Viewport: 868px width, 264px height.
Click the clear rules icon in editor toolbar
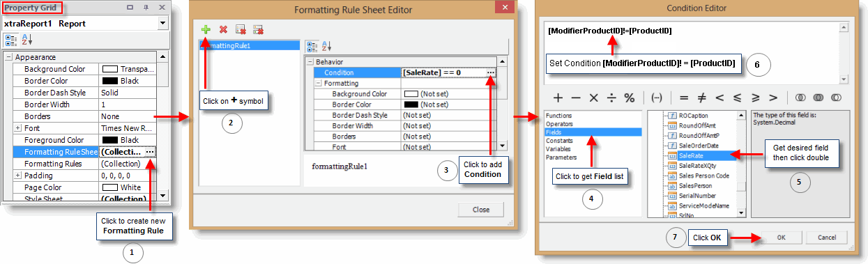[241, 30]
